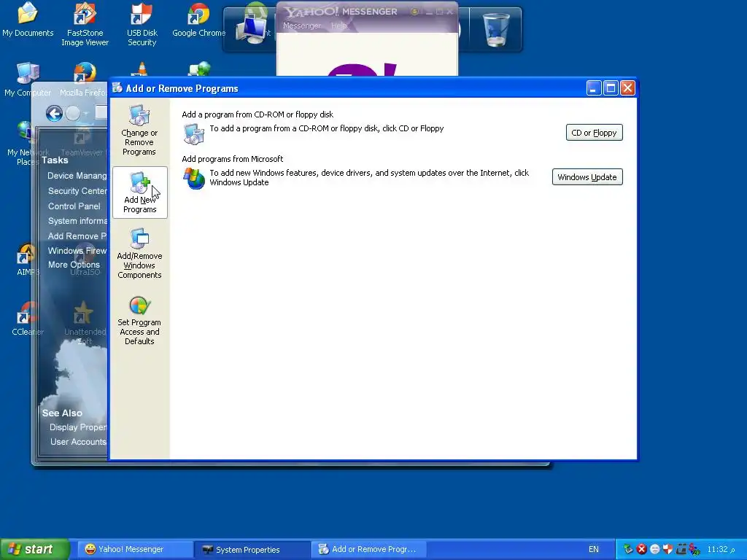Click More Options task link

(74, 265)
